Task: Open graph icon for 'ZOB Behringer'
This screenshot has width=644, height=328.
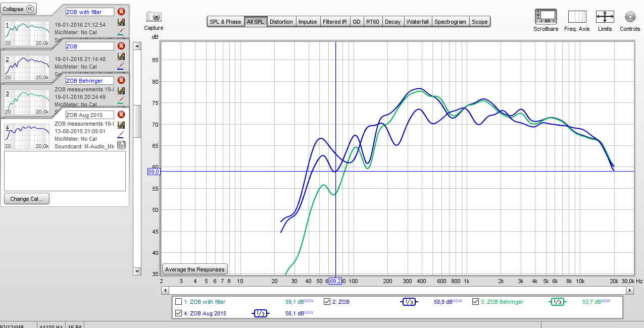Action: tap(121, 91)
